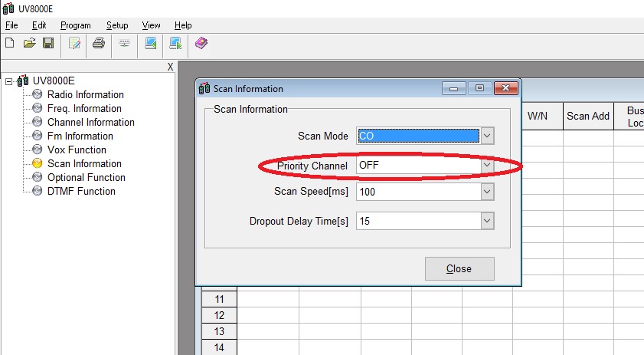Collapse the UV8000E tree node
The height and width of the screenshot is (355, 644).
pos(8,81)
